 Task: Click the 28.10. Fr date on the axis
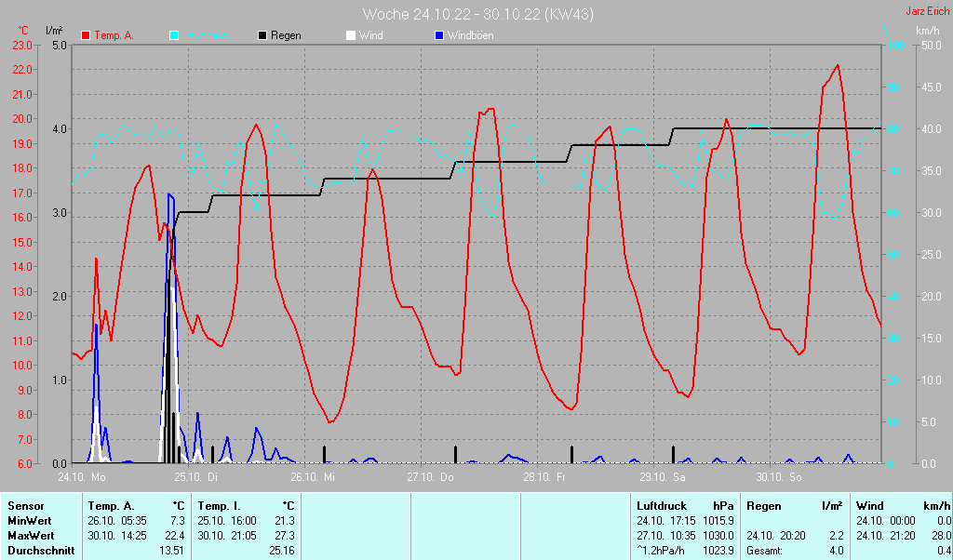click(x=544, y=477)
